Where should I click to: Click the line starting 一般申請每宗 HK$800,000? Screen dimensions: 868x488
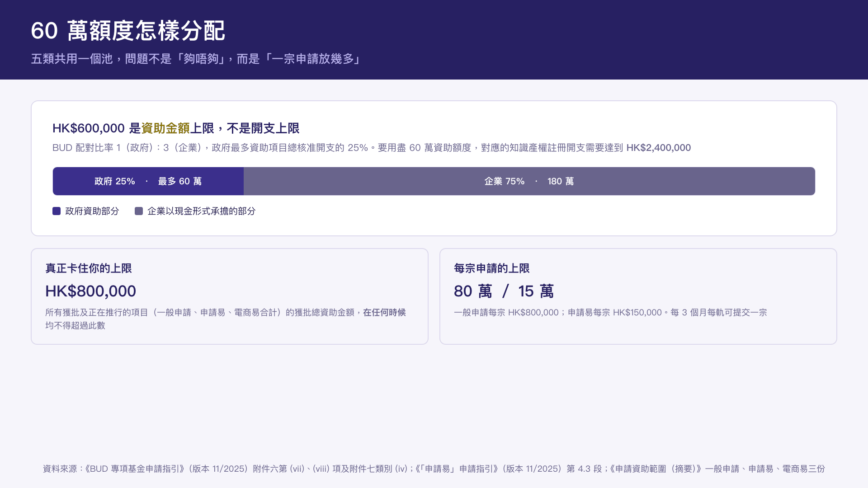coord(610,313)
